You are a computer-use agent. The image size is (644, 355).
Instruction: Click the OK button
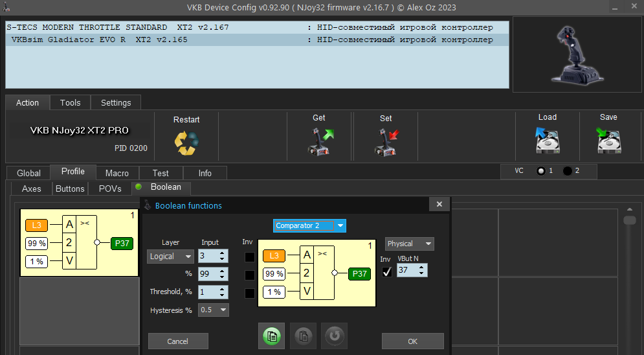413,341
